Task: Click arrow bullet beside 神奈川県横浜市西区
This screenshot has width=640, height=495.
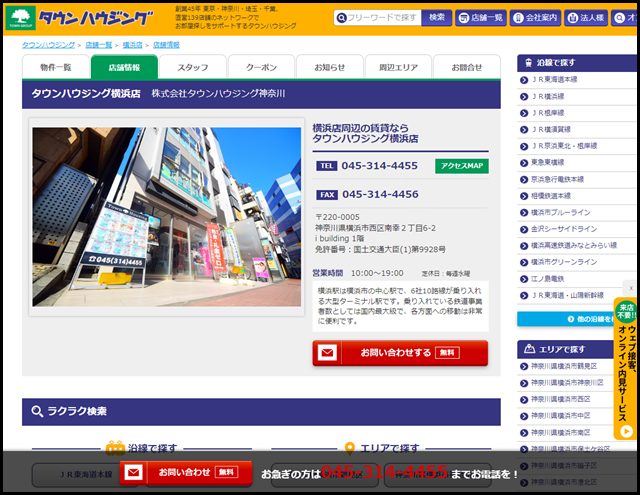Action: pyautogui.click(x=524, y=400)
